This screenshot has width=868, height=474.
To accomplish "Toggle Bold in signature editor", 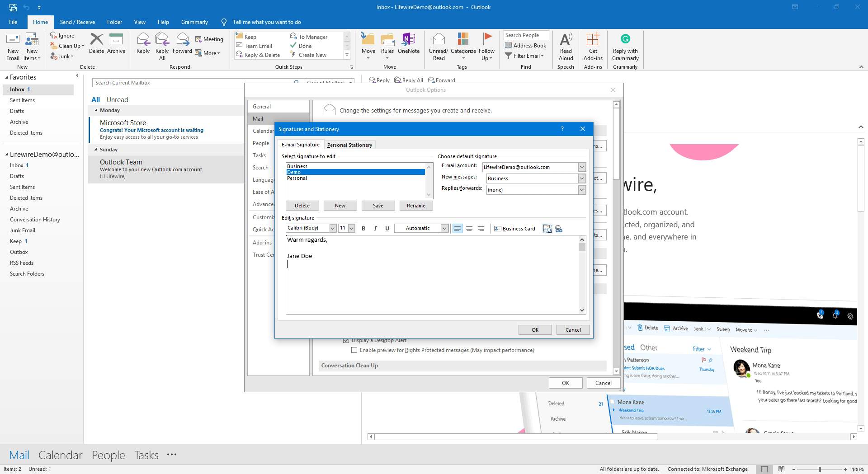I will coord(363,229).
